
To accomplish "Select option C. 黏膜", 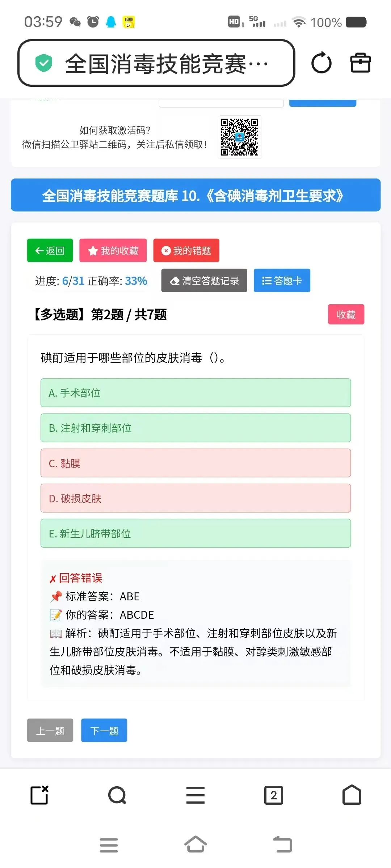I will (195, 463).
